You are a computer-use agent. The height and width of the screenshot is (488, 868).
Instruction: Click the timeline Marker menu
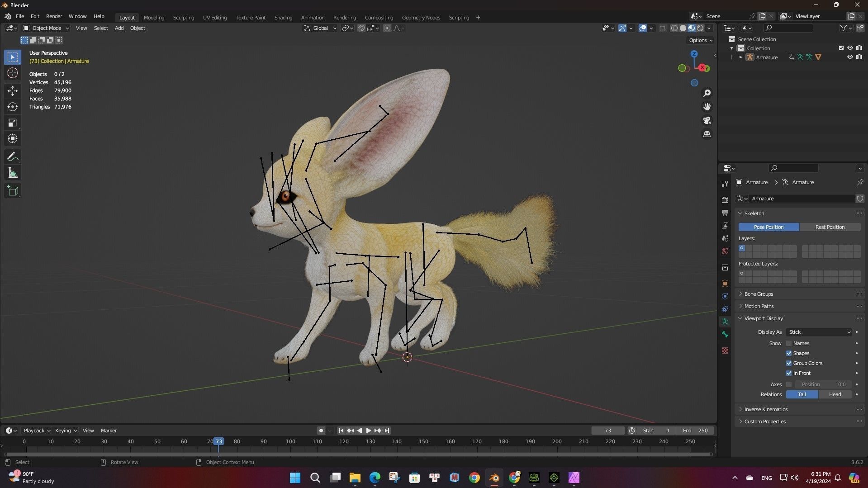[x=109, y=431]
